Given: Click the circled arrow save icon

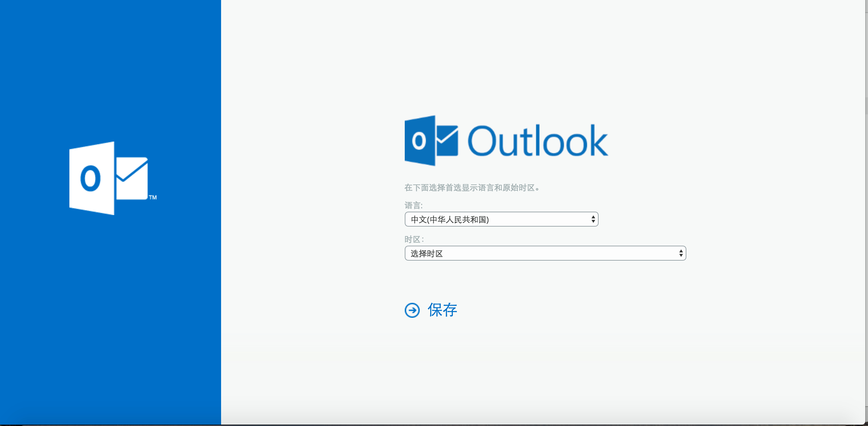Looking at the screenshot, I should tap(412, 310).
